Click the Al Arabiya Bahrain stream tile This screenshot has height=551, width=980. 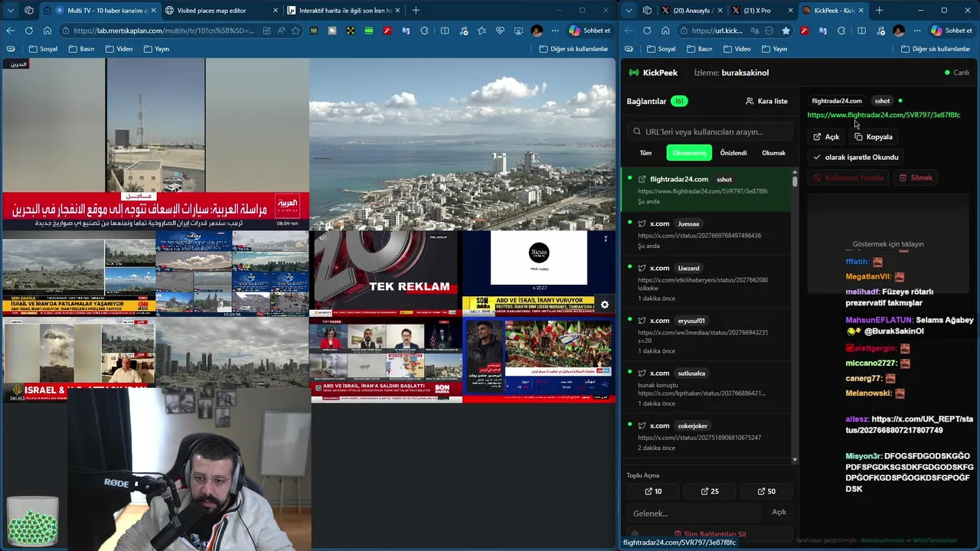tap(155, 144)
